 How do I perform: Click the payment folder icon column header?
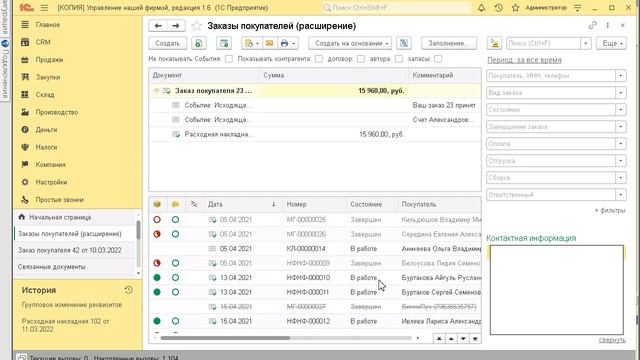[176, 204]
